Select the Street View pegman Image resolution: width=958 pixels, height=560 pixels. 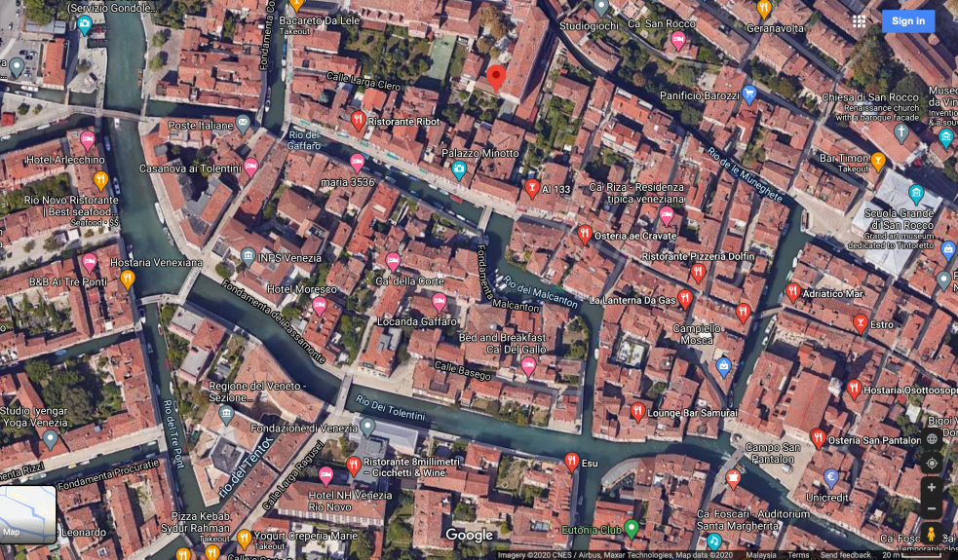coord(932,535)
